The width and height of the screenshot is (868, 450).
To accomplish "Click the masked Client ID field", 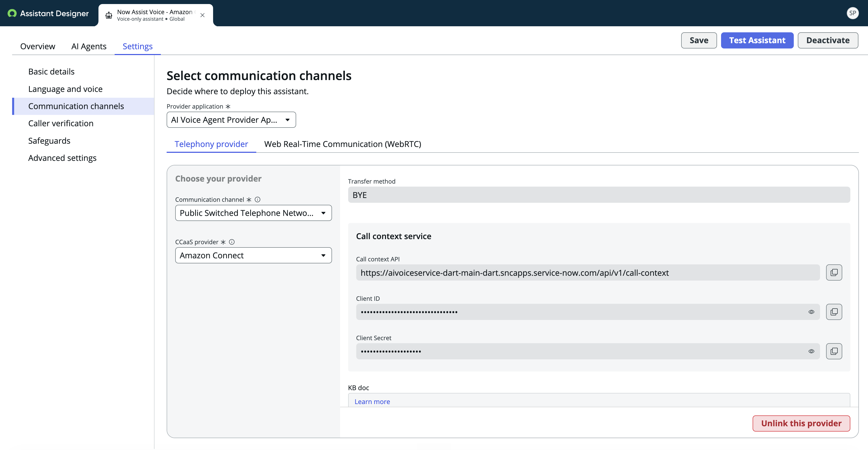I will pos(588,312).
